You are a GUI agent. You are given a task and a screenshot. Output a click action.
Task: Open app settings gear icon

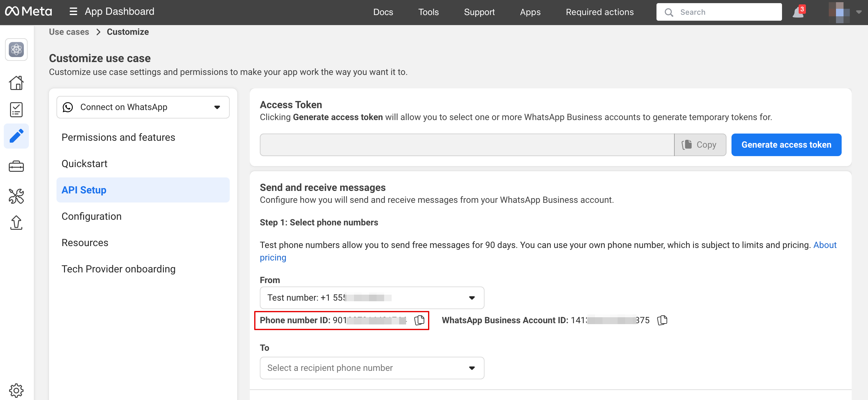[x=16, y=390]
